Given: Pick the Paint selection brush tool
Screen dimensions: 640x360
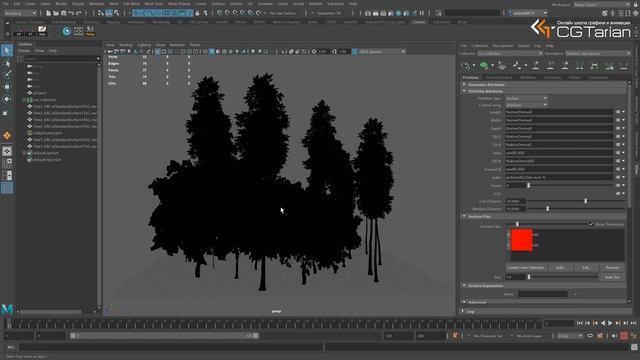Looking at the screenshot, I should pyautogui.click(x=7, y=75).
